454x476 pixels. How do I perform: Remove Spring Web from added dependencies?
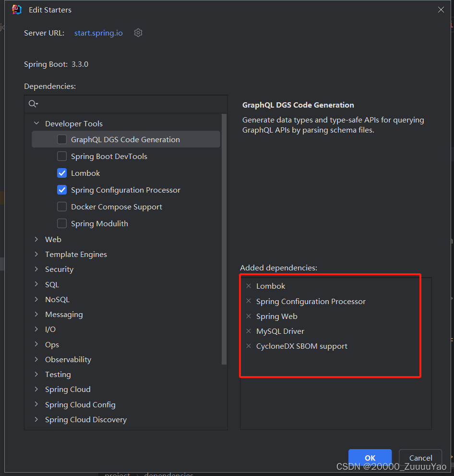[x=249, y=317]
